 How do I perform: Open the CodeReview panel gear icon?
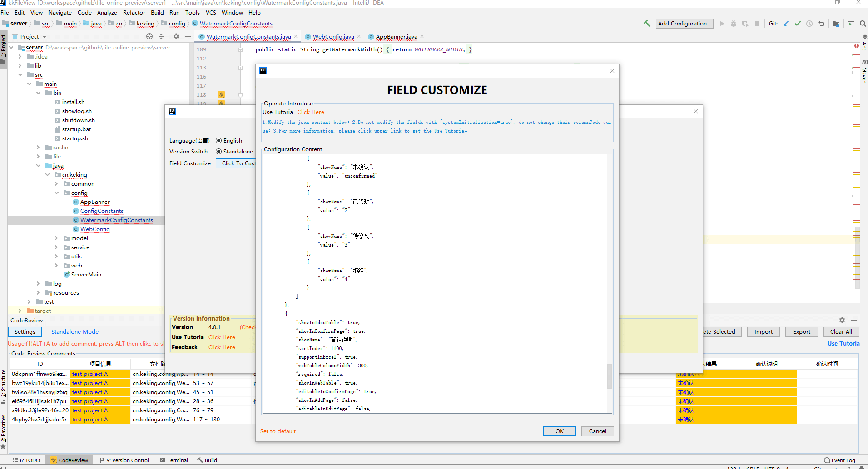click(842, 320)
